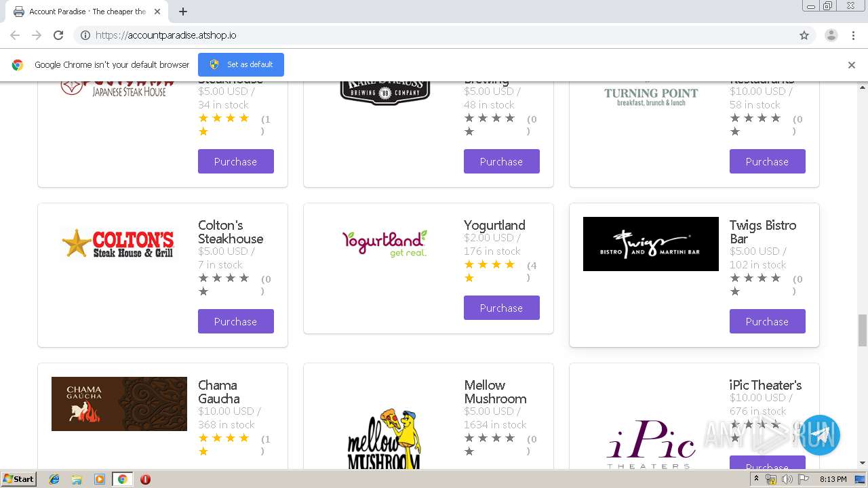Click the network tray icon
Image resolution: width=868 pixels, height=488 pixels.
(770, 479)
